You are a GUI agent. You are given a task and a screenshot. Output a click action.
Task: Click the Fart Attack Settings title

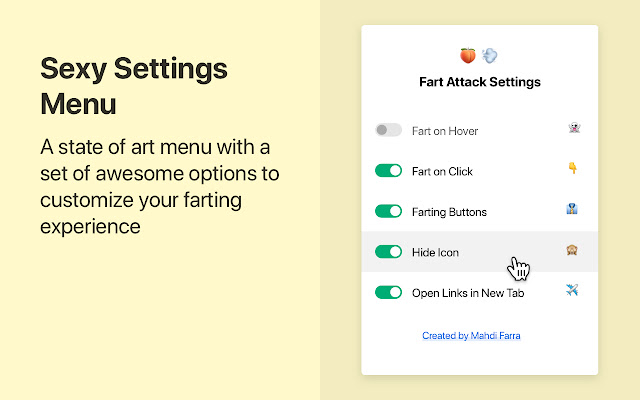(x=479, y=82)
